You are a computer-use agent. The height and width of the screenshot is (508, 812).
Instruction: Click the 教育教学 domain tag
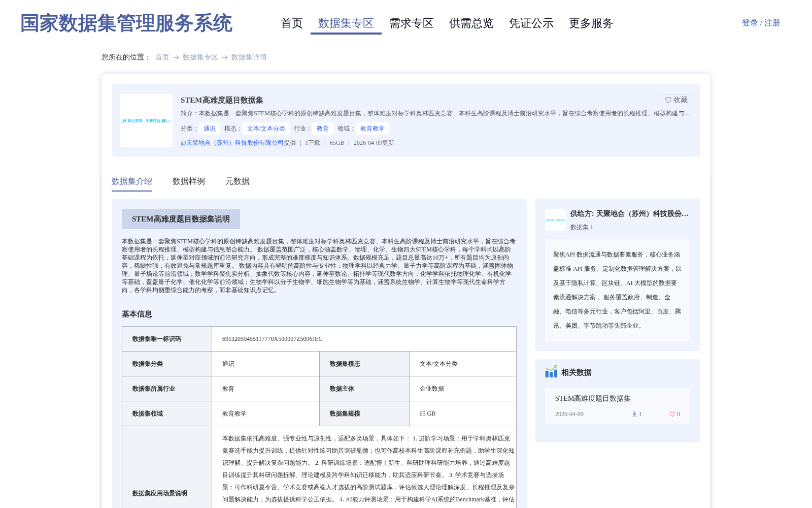[x=373, y=129]
